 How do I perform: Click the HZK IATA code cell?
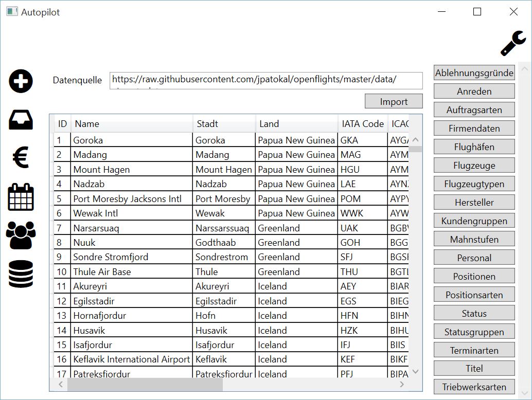[x=363, y=330]
